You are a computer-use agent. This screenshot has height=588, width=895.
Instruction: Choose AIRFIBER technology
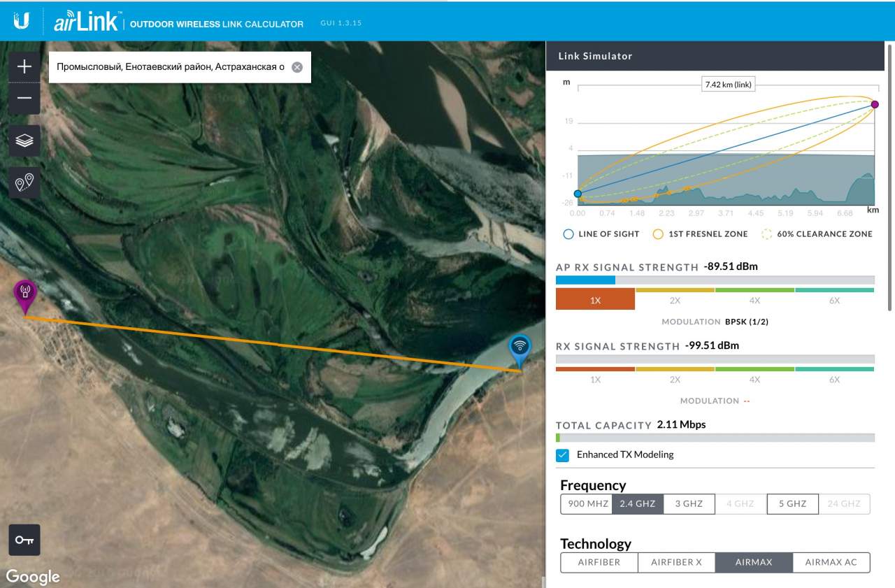click(x=599, y=563)
